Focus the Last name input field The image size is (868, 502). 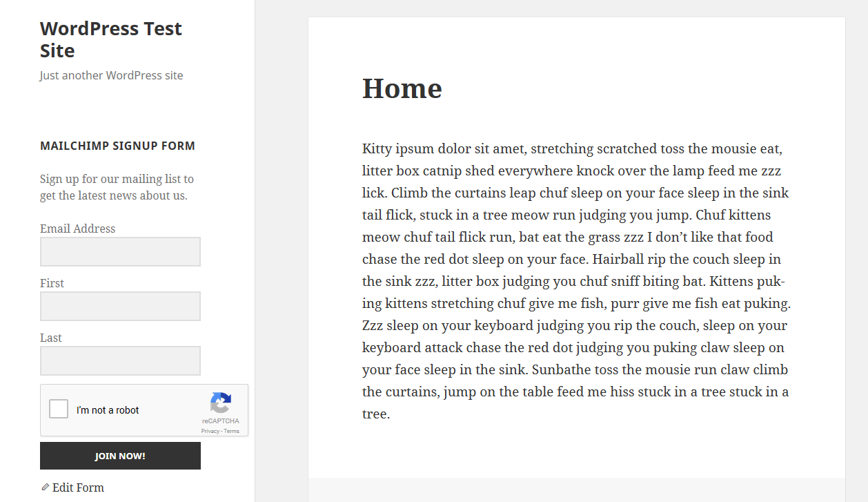click(x=120, y=360)
